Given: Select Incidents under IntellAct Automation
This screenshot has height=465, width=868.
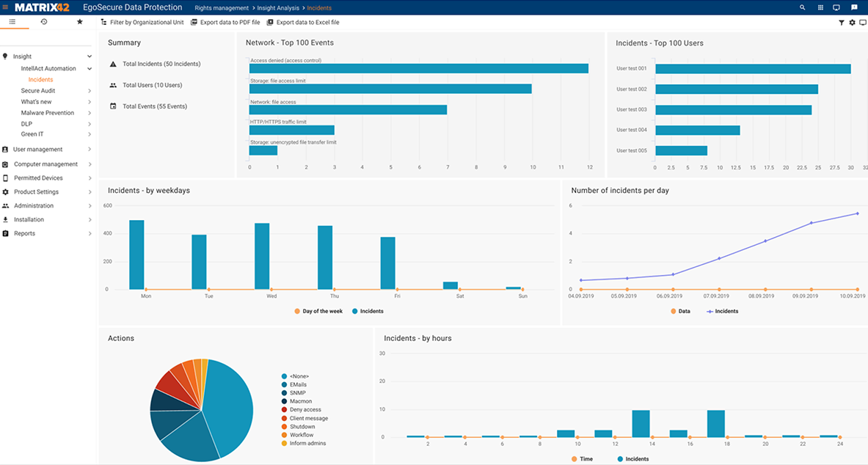Looking at the screenshot, I should [40, 79].
